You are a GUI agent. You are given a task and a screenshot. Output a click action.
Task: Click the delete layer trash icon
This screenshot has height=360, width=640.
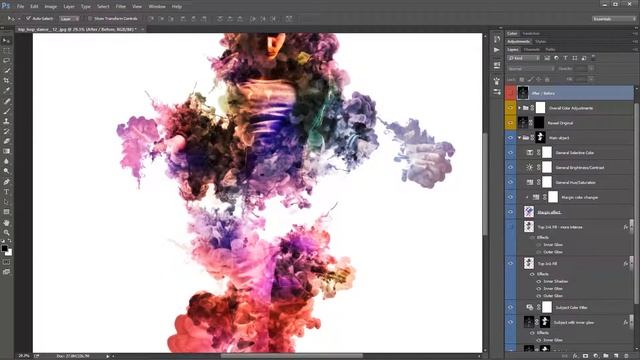[x=627, y=356]
